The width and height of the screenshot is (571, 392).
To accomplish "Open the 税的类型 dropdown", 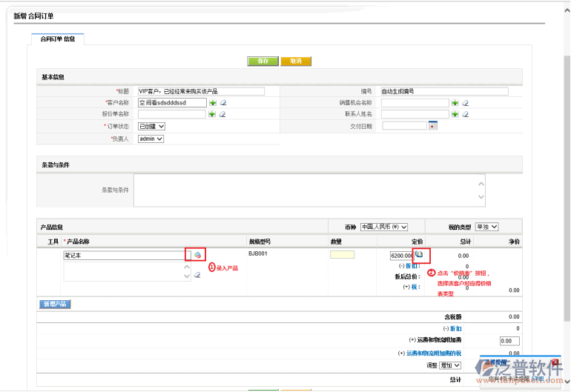I will 486,227.
